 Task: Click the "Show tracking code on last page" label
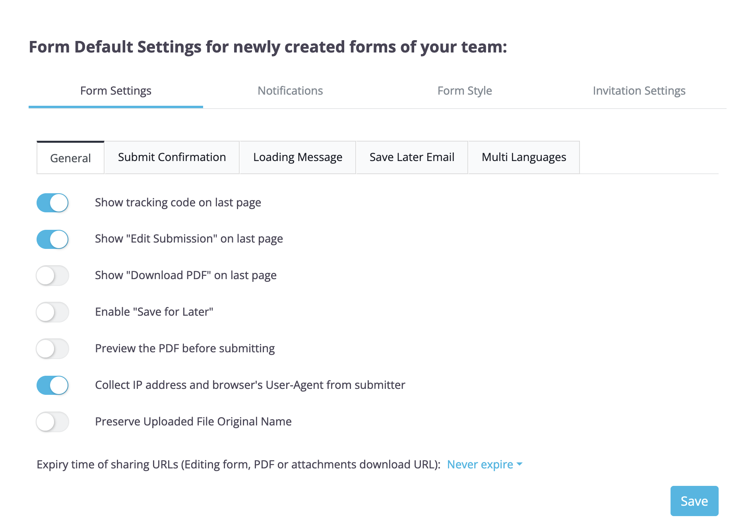click(x=178, y=203)
